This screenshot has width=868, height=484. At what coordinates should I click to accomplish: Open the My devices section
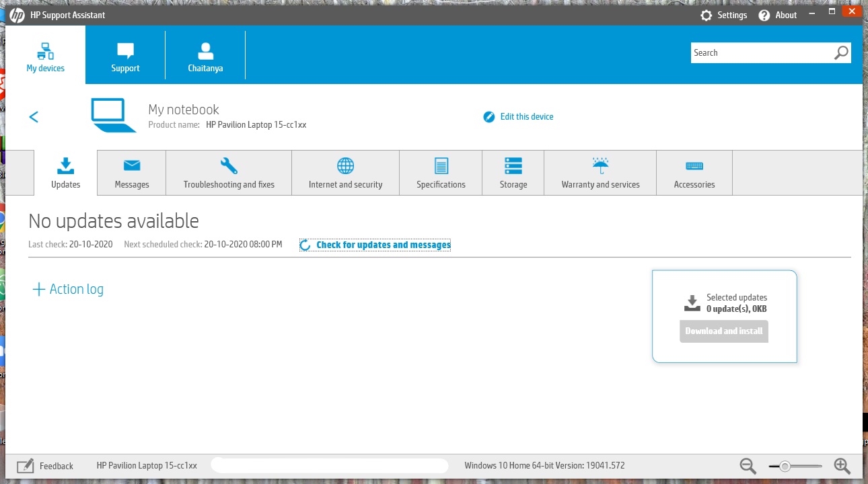click(46, 55)
